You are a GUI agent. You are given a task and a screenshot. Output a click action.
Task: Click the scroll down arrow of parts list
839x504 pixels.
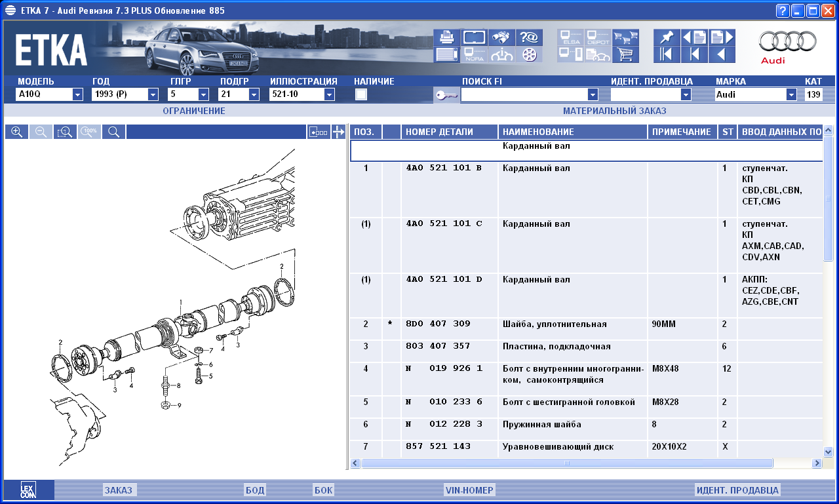[828, 452]
